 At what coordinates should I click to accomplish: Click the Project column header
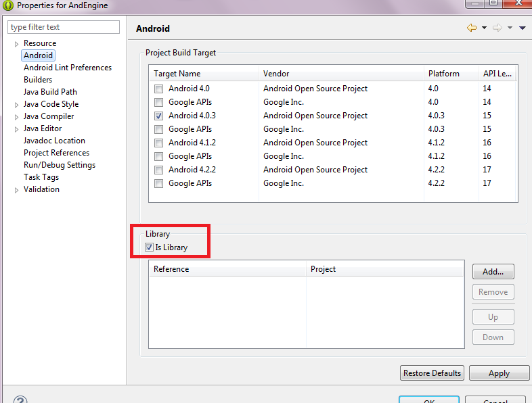point(385,269)
